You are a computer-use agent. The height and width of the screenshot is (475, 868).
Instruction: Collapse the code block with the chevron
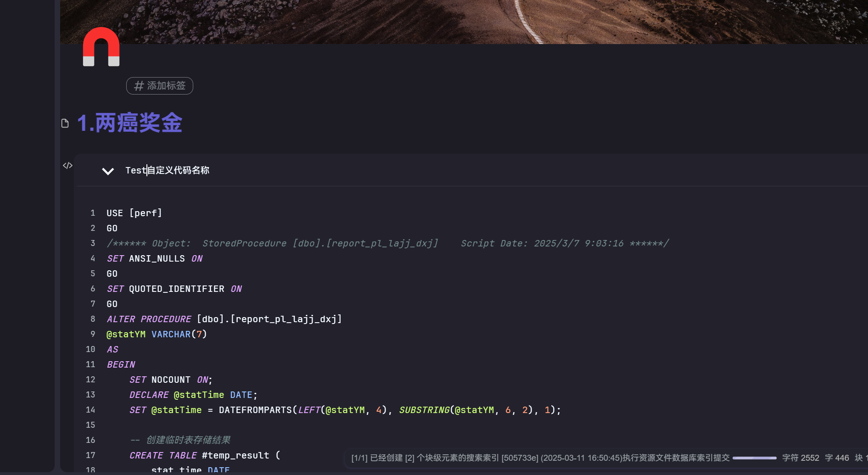point(108,171)
